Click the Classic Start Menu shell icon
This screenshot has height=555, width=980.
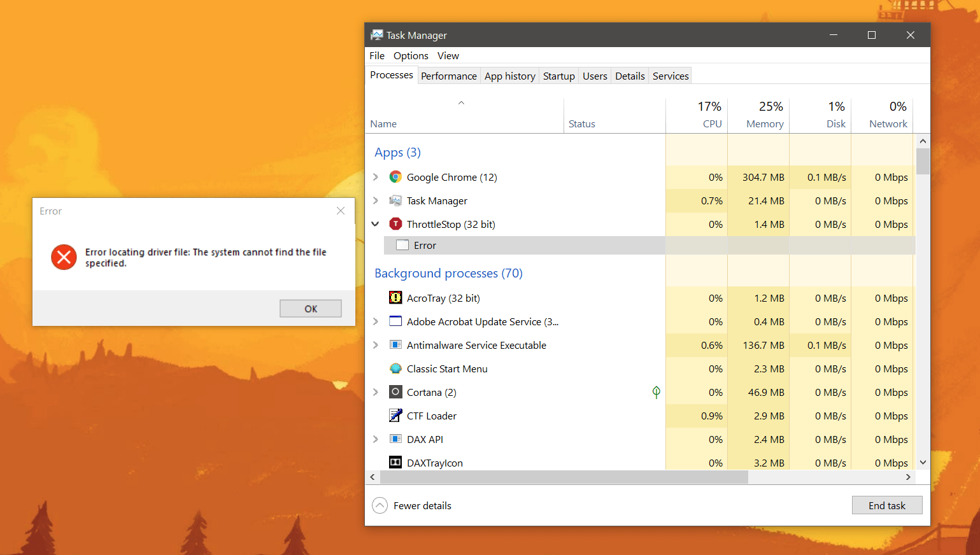coord(395,369)
